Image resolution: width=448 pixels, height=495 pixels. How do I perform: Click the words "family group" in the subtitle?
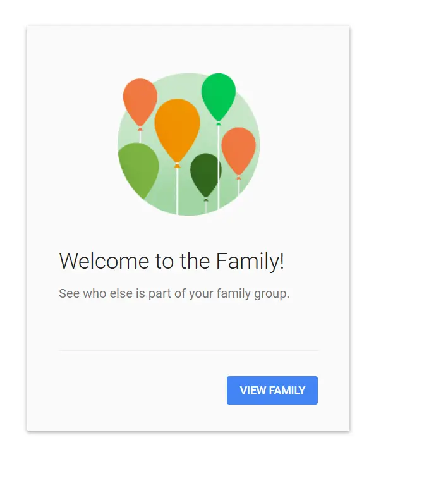[x=253, y=293]
